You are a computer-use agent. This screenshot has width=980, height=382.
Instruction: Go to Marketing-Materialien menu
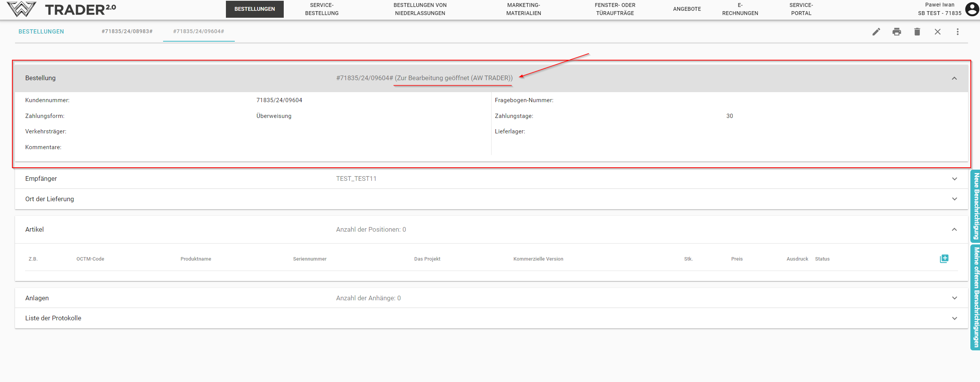click(x=523, y=9)
